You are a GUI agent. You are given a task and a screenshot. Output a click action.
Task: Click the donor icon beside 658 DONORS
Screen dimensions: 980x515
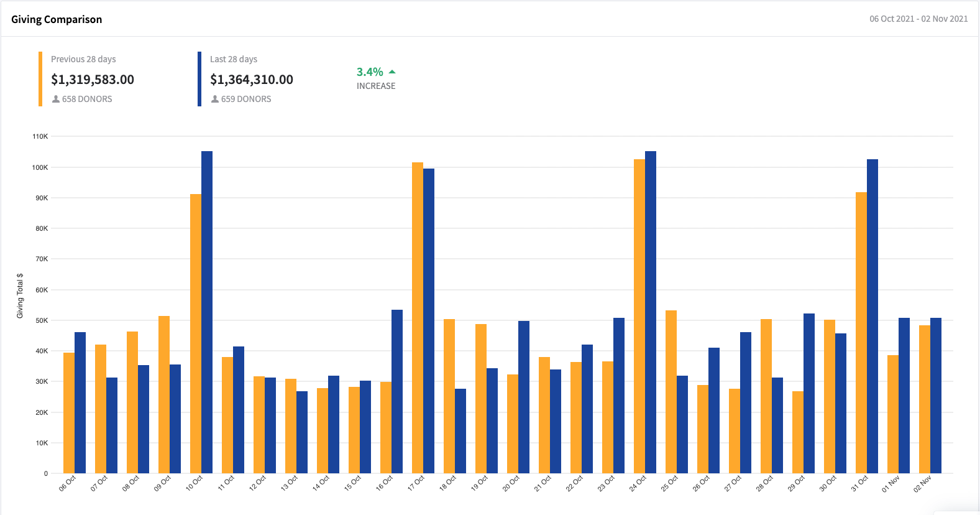[56, 99]
